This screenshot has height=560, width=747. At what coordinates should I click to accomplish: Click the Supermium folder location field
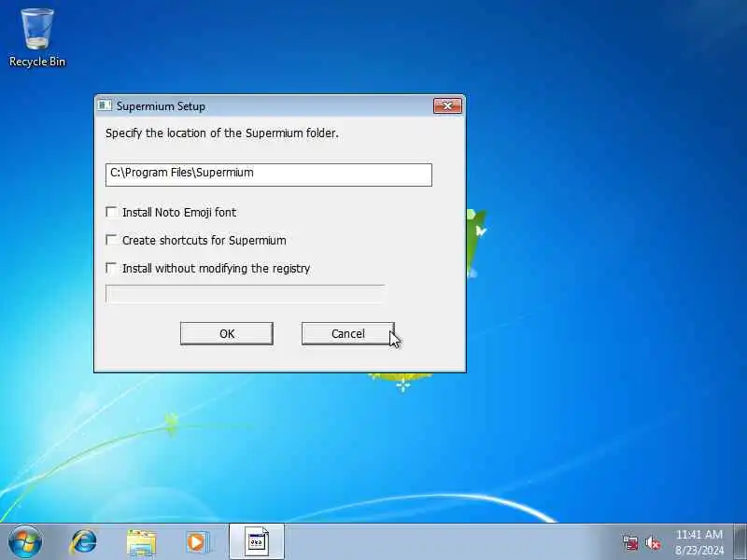point(269,175)
